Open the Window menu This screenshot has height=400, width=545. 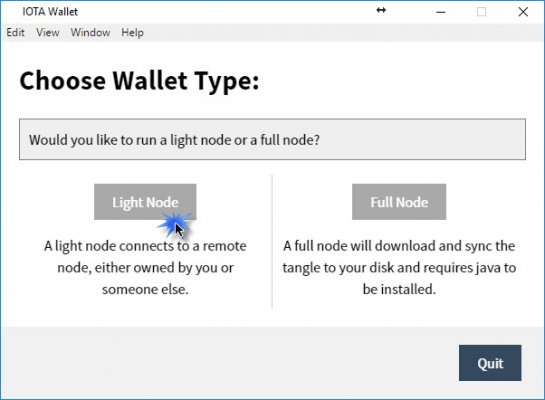(90, 33)
